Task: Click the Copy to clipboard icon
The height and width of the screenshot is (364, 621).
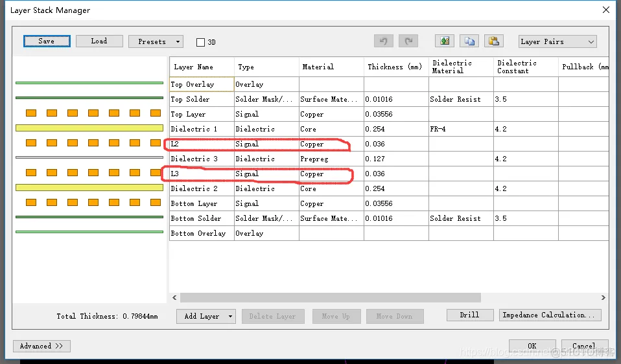Action: tap(469, 41)
